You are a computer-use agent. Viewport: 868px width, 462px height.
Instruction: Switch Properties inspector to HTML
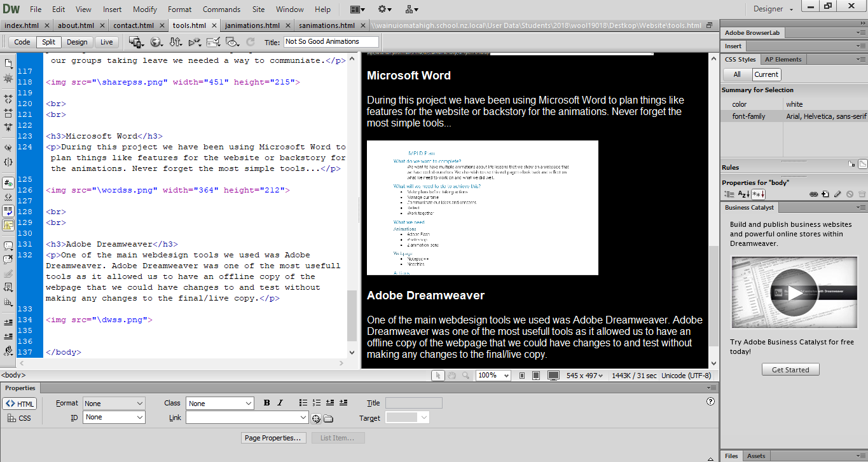point(20,404)
